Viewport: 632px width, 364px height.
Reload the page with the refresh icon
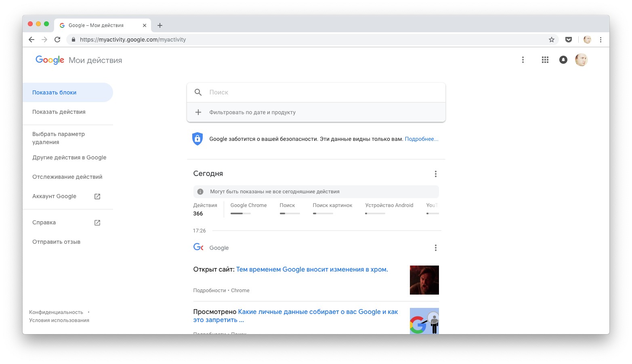point(57,40)
